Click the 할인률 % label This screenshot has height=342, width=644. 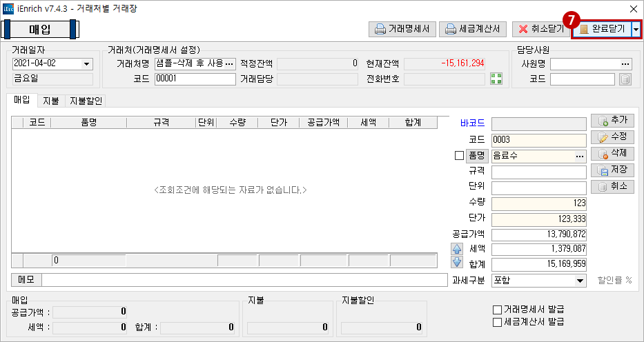[x=614, y=281]
